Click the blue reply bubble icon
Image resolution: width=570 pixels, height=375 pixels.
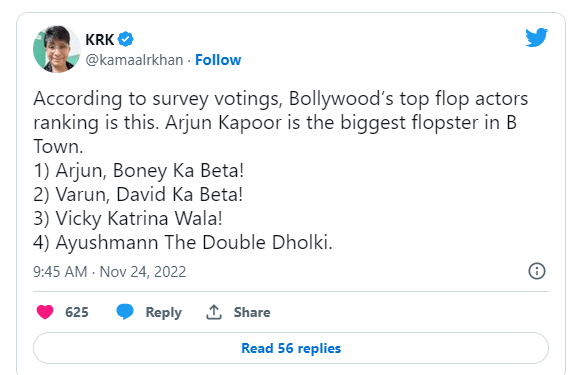click(x=125, y=312)
